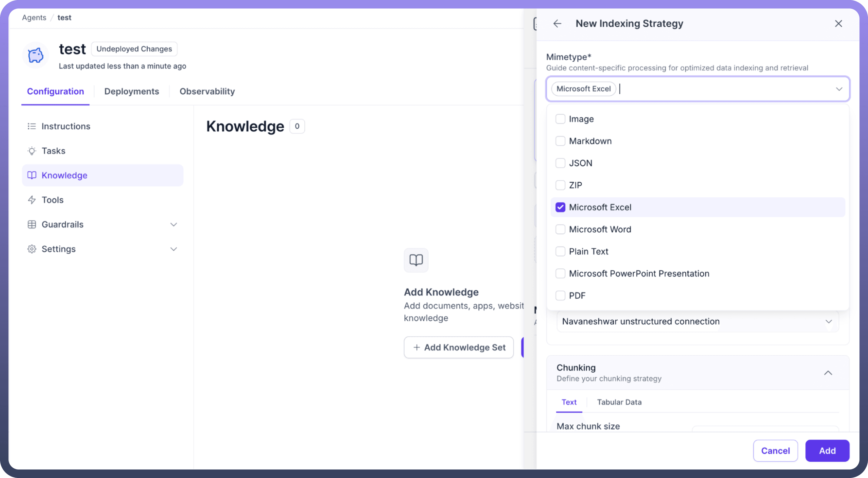Enable the Markdown mimetype checkbox
The image size is (868, 478).
[x=560, y=141]
